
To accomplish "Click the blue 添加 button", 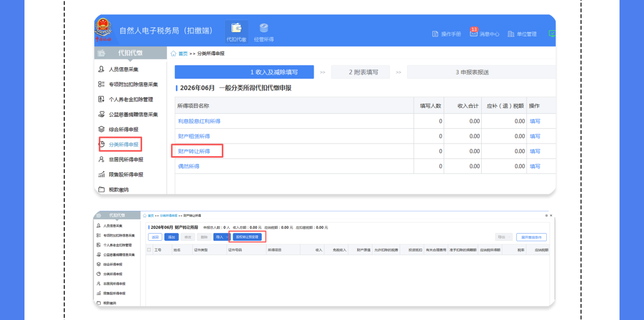I will [x=171, y=237].
